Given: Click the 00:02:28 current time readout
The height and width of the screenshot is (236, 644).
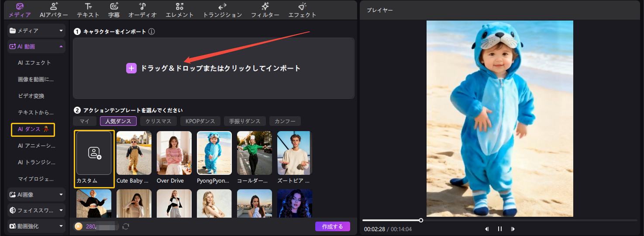Looking at the screenshot, I should [375, 229].
